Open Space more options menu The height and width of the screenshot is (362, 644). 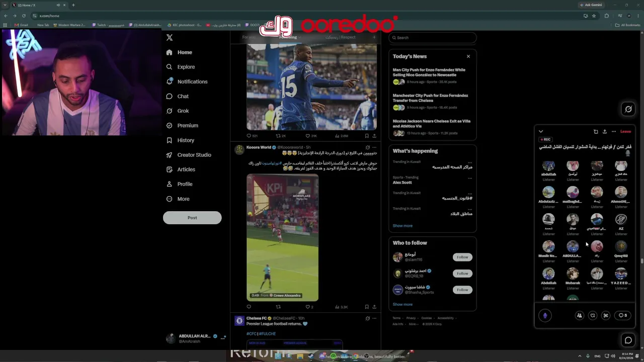[614, 132]
